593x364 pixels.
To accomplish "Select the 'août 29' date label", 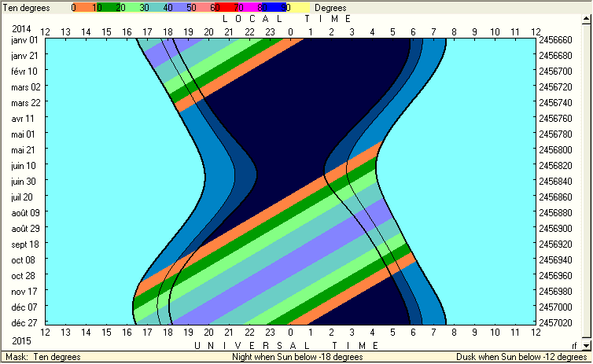I will click(x=25, y=229).
